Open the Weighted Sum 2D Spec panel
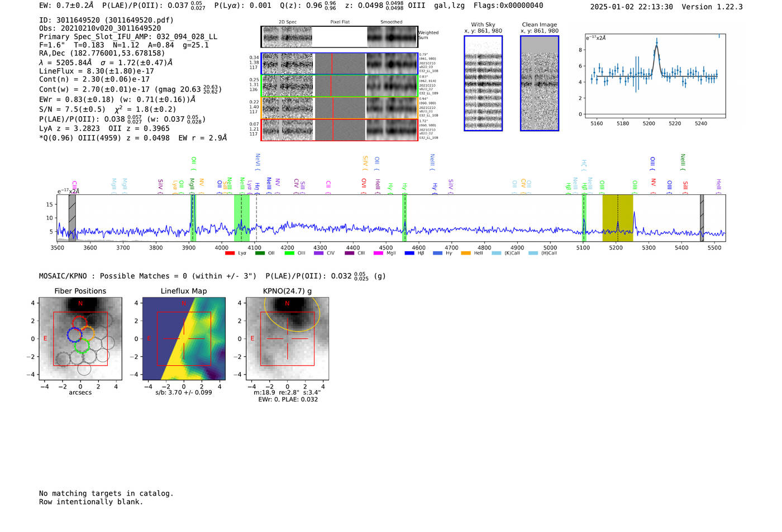782x532 pixels. (288, 37)
